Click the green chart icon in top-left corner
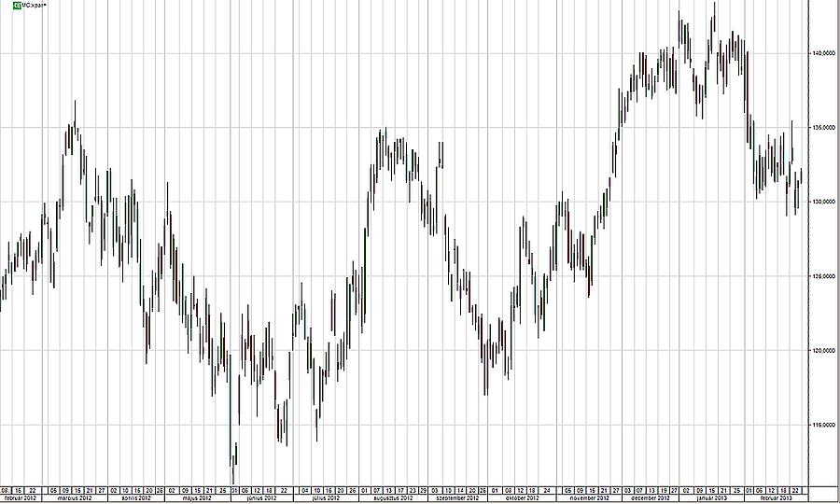 5,6
